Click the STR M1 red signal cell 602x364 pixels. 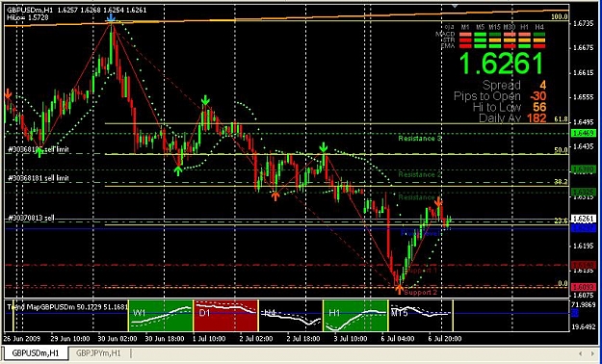465,40
